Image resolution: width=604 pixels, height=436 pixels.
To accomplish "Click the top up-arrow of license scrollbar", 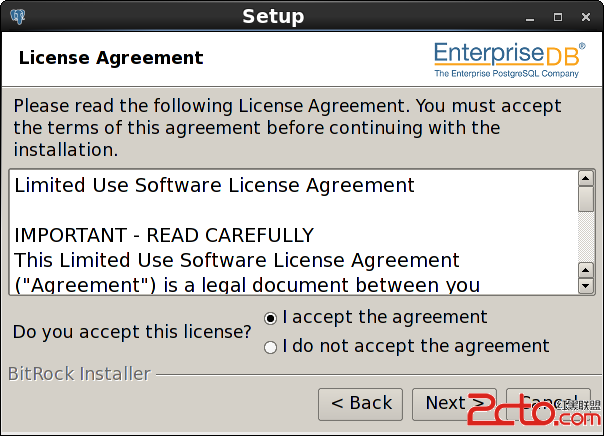I will pos(586,178).
